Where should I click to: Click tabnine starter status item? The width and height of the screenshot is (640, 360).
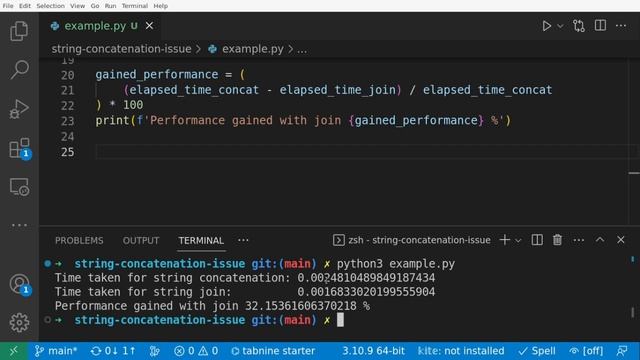[273, 351]
